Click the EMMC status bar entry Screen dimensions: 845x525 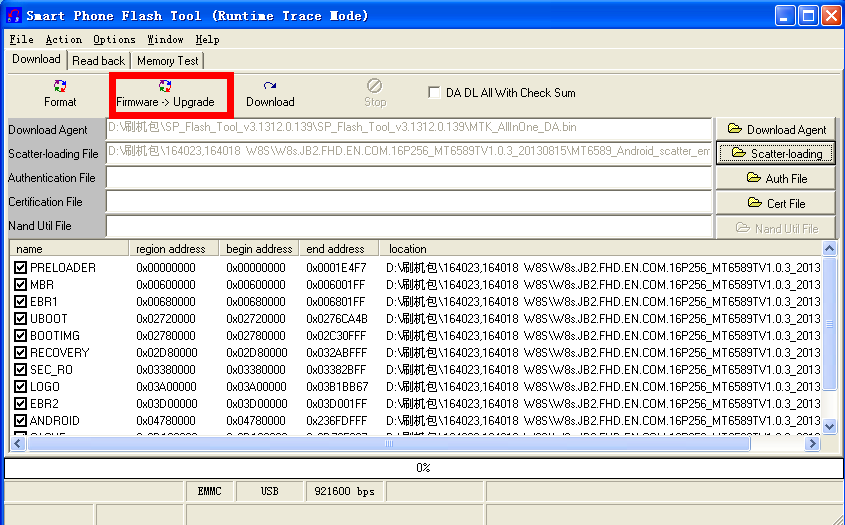click(209, 491)
